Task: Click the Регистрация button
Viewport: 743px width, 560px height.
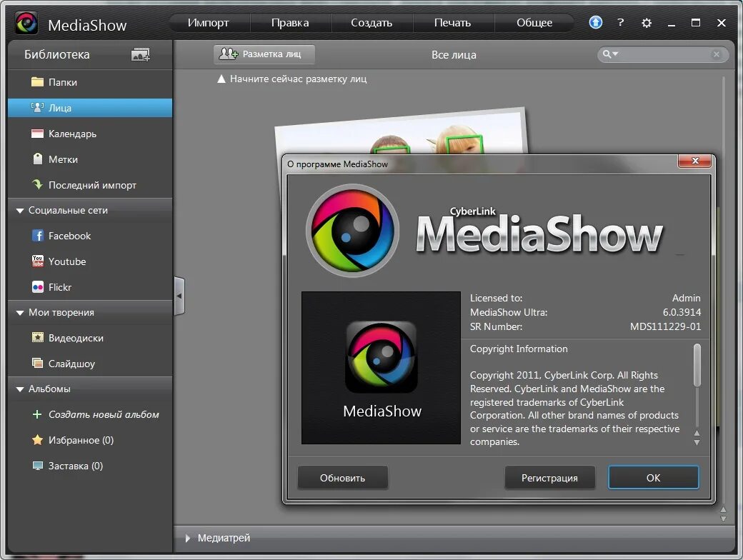Action: (x=549, y=478)
